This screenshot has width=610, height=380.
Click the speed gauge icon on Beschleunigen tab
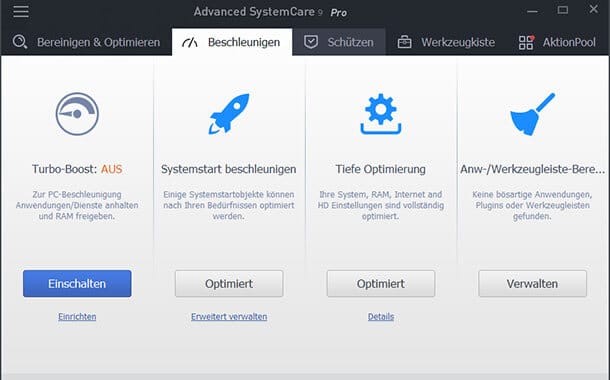tap(190, 42)
